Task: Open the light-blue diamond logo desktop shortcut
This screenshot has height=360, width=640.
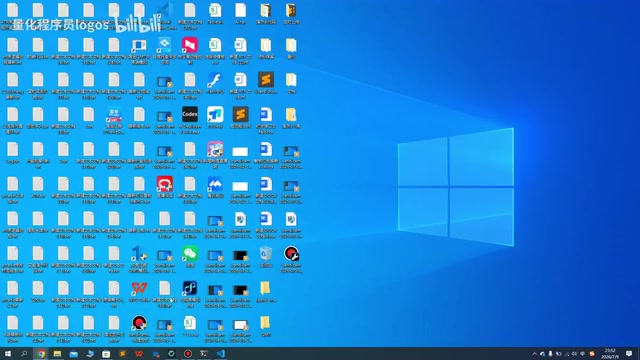Action: 164,45
